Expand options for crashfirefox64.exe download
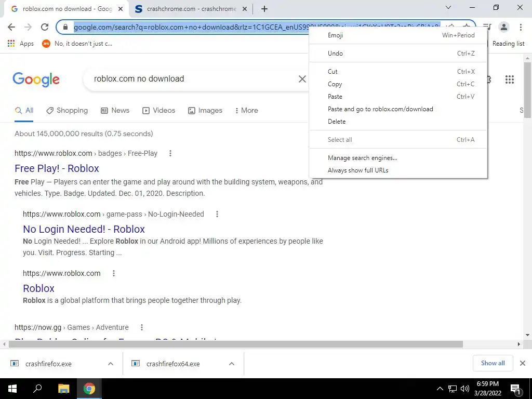The height and width of the screenshot is (399, 532). [x=232, y=364]
